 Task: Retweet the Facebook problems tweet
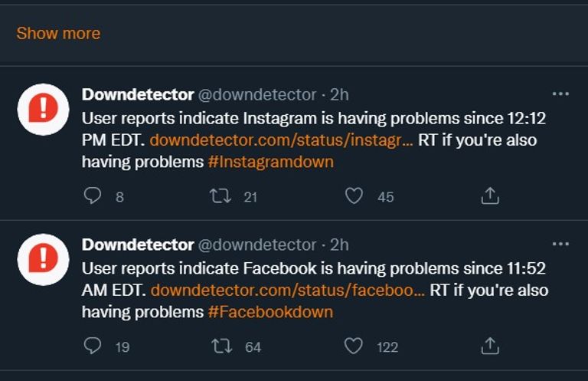[x=220, y=347]
